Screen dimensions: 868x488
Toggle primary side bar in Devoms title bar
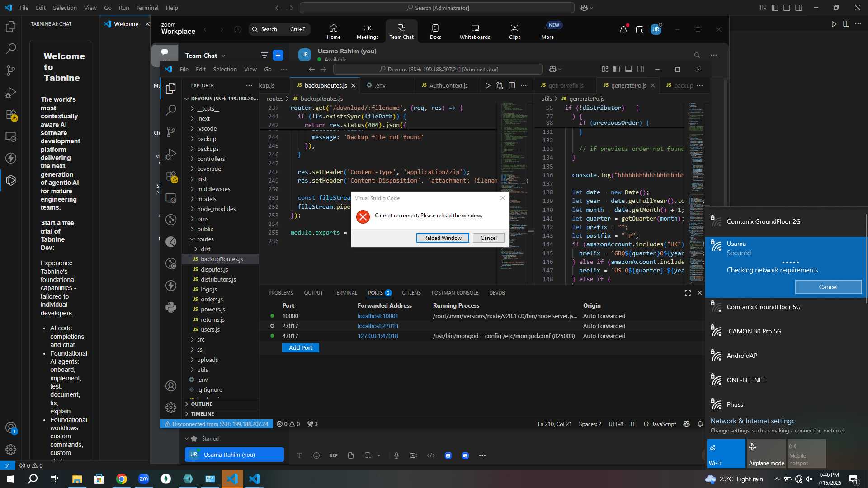pos(617,69)
